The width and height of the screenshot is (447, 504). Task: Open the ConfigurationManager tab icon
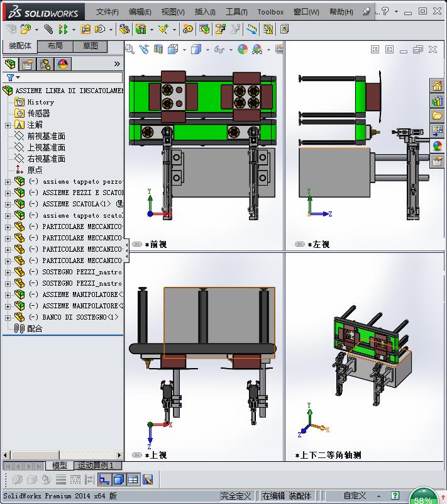tap(45, 64)
